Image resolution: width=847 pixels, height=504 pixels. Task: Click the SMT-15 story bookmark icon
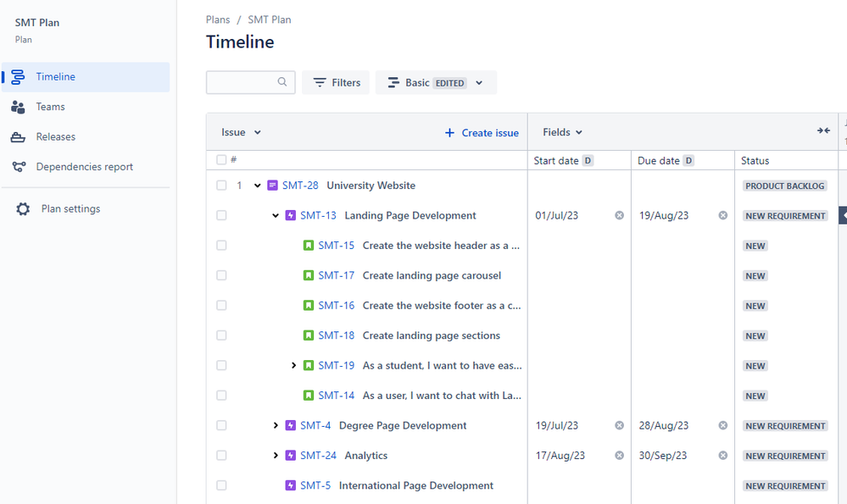pyautogui.click(x=309, y=246)
